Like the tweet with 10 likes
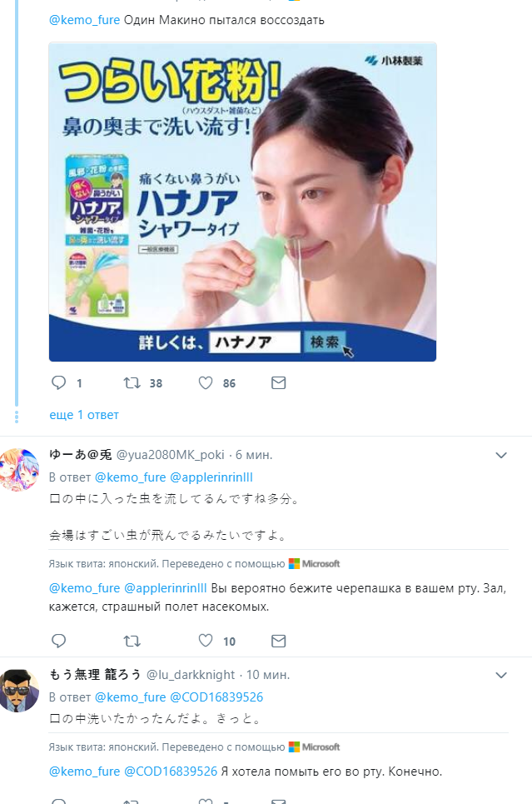532x804 pixels. click(x=206, y=641)
